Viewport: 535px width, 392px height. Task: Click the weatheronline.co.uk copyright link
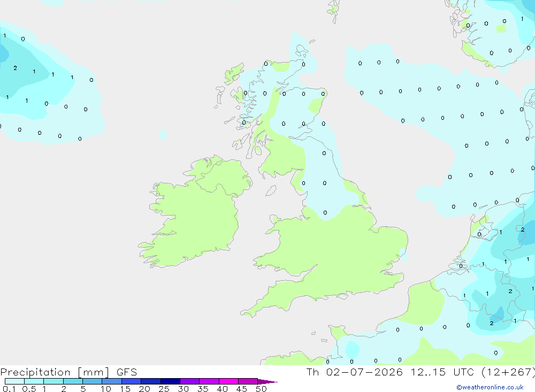pos(490,387)
